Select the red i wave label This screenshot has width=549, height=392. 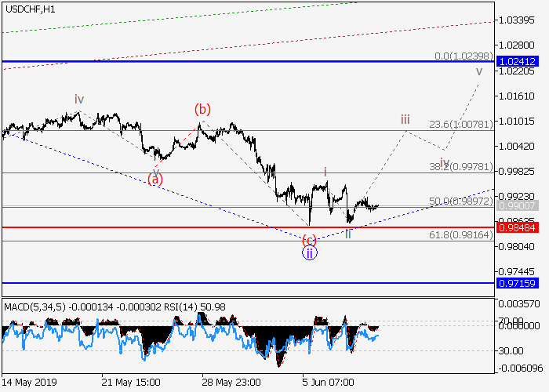tap(325, 170)
